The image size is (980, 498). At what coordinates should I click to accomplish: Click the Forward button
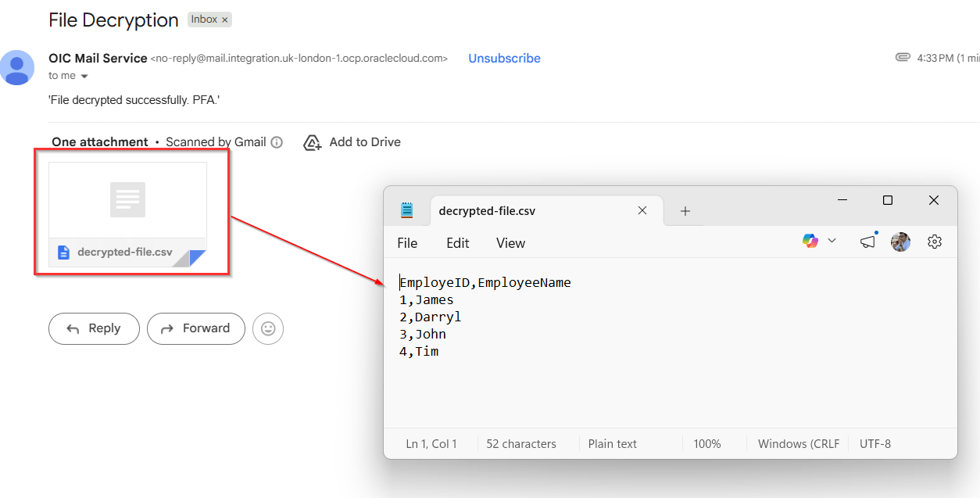pos(195,328)
